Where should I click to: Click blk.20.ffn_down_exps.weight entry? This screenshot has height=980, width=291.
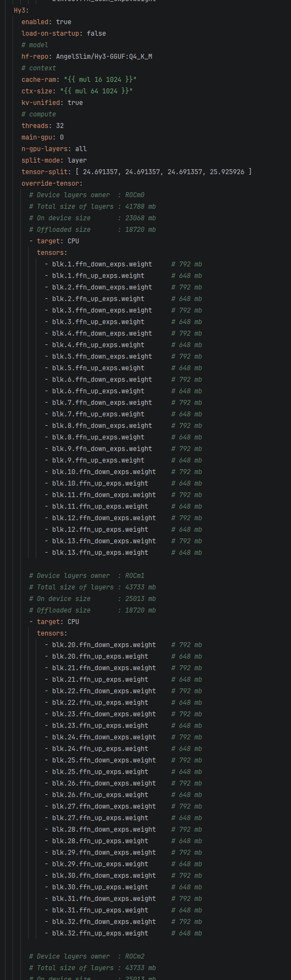click(104, 644)
